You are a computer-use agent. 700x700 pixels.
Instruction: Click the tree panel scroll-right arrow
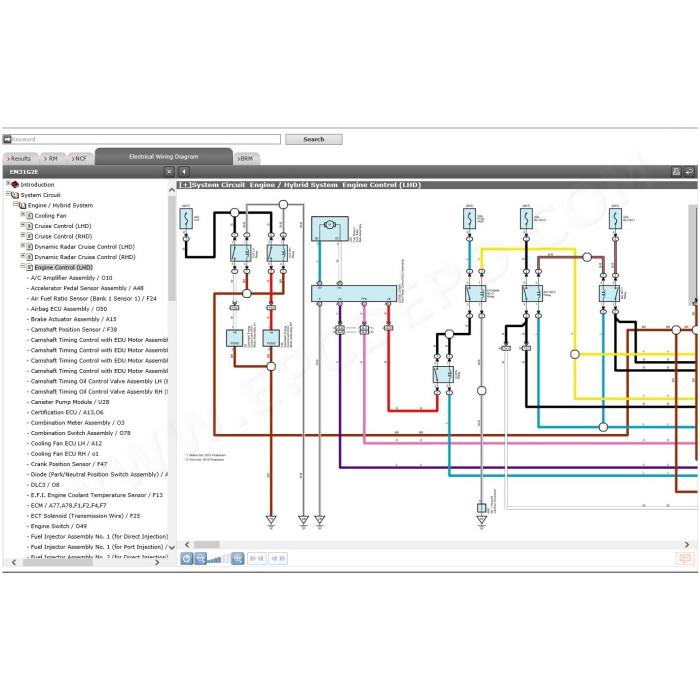coord(157,562)
